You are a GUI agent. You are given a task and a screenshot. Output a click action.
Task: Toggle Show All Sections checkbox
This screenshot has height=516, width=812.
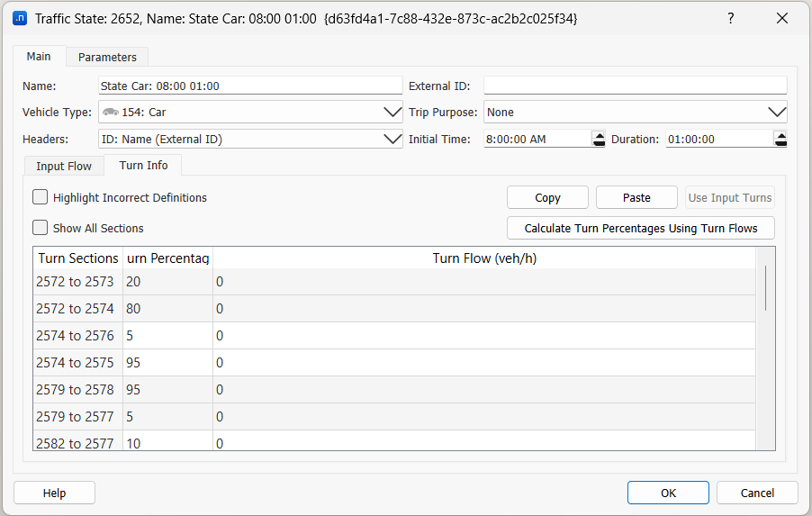(x=41, y=228)
